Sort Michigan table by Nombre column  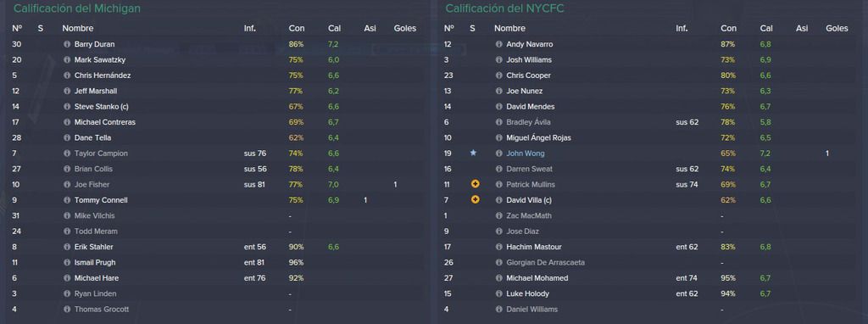point(77,28)
